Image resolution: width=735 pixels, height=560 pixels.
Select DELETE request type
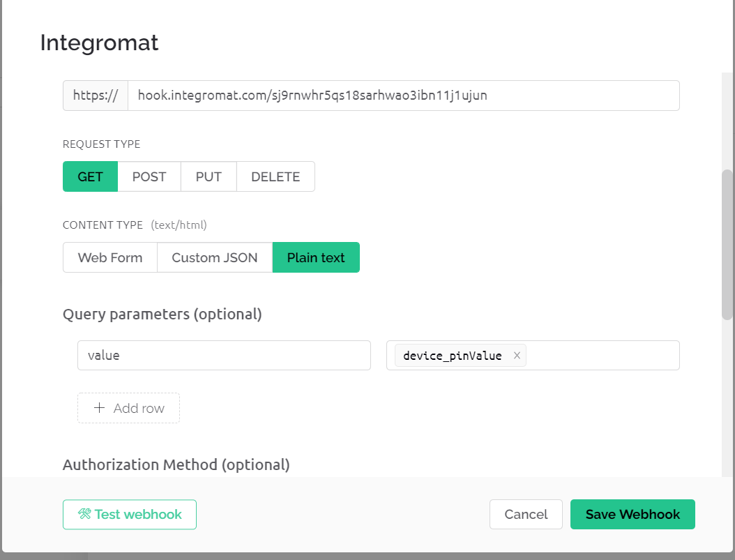275,176
